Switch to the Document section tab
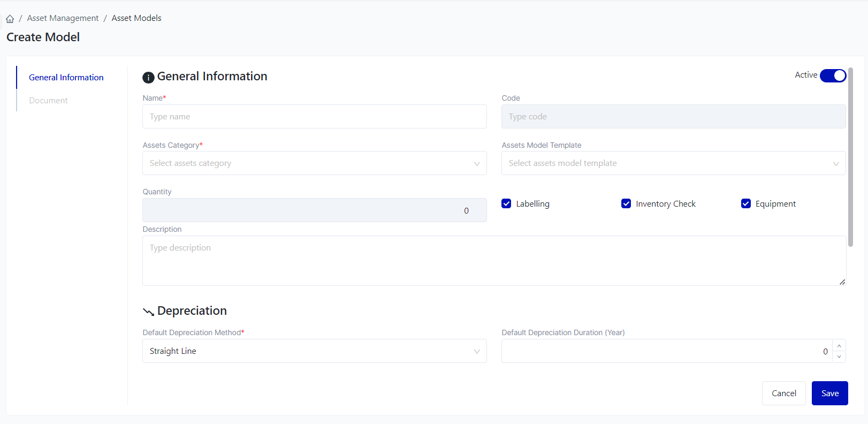This screenshot has width=868, height=424. tap(48, 101)
